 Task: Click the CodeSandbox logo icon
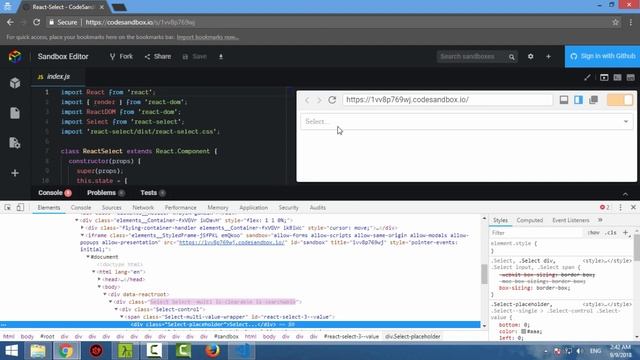click(x=15, y=56)
